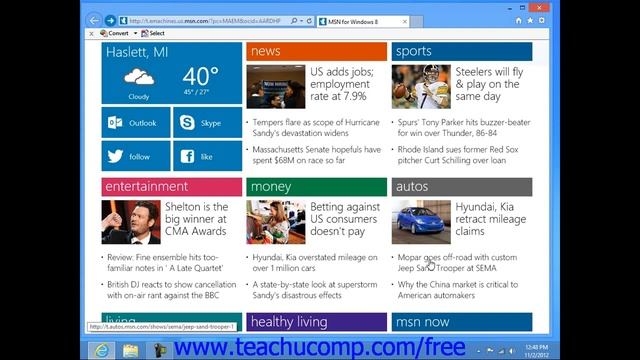Open Favorites star icon
This screenshot has width=640, height=360.
pyautogui.click(x=530, y=20)
